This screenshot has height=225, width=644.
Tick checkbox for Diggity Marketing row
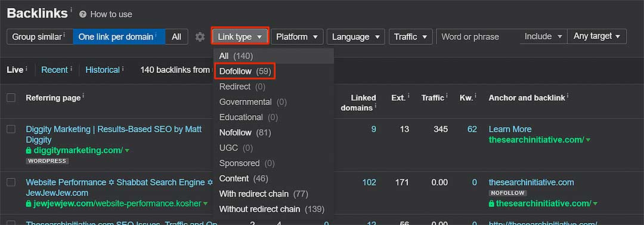pyautogui.click(x=11, y=129)
